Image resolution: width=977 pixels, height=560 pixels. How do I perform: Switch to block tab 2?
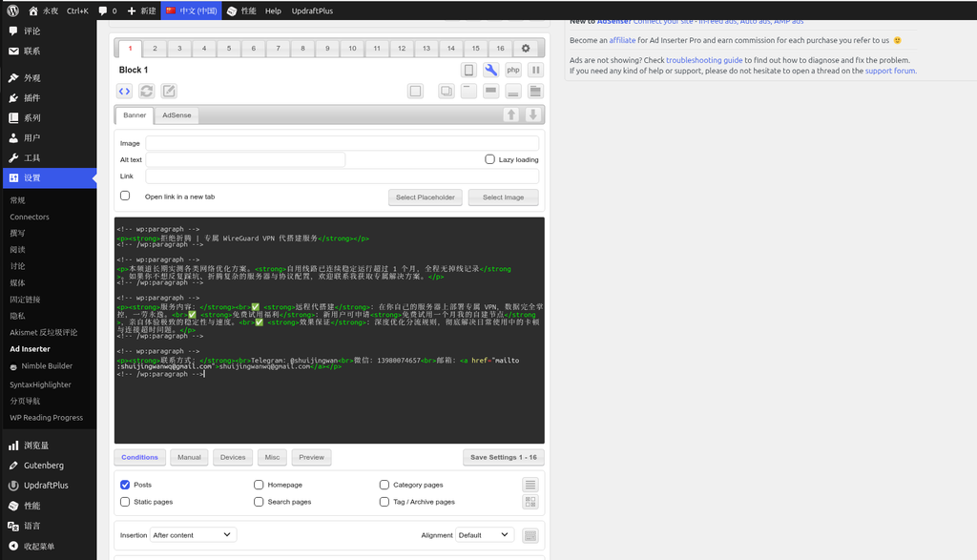pos(155,48)
